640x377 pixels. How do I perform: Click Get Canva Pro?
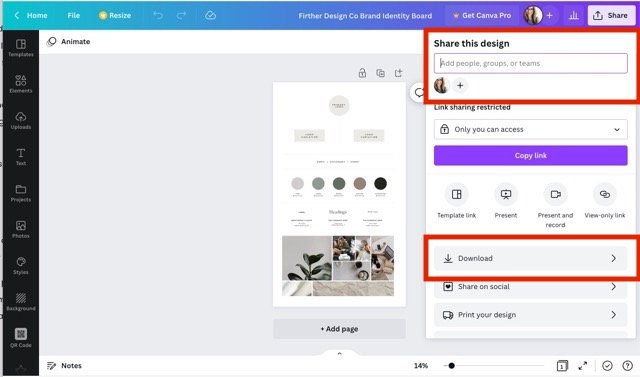[x=482, y=16]
